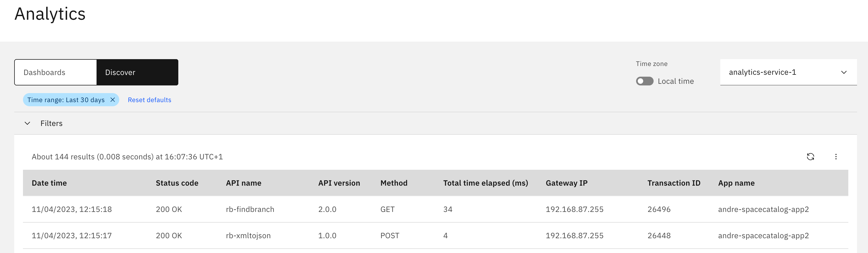Image resolution: width=868 pixels, height=253 pixels.
Task: Refresh the results table
Action: click(x=810, y=157)
